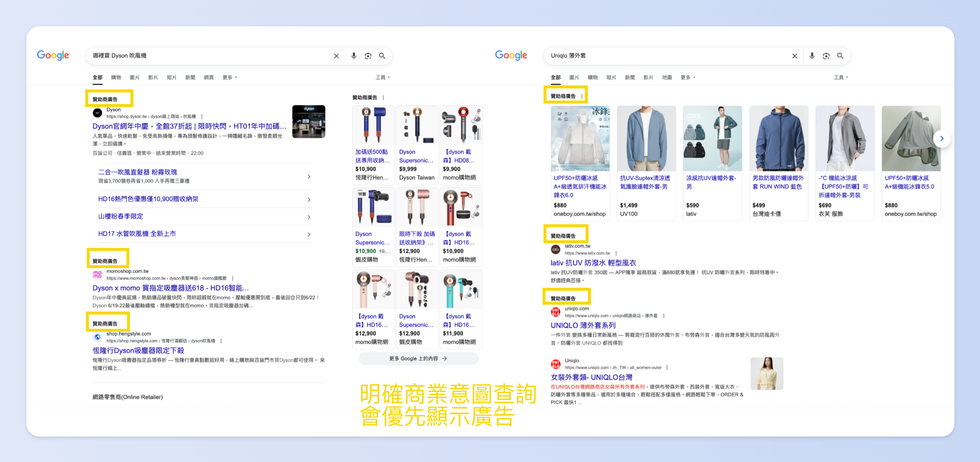This screenshot has width=980, height=462.
Task: Clear the Uniqlo search query with the X icon
Action: tap(795, 56)
